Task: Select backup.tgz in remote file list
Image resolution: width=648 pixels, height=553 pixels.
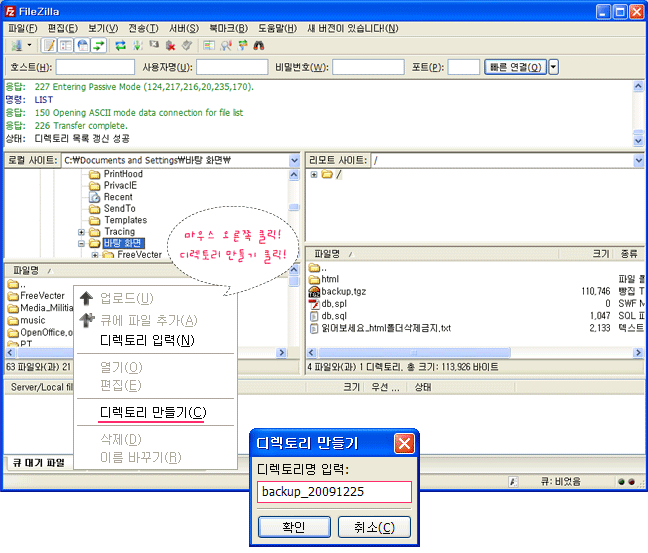Action: click(x=343, y=292)
